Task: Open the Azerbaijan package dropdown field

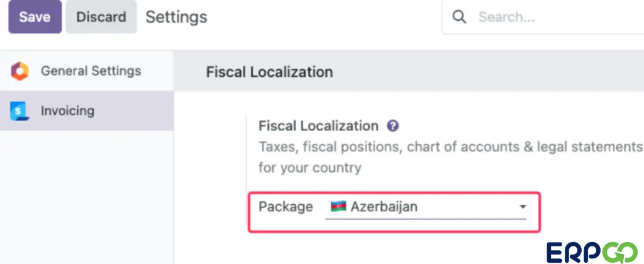Action: coord(426,207)
